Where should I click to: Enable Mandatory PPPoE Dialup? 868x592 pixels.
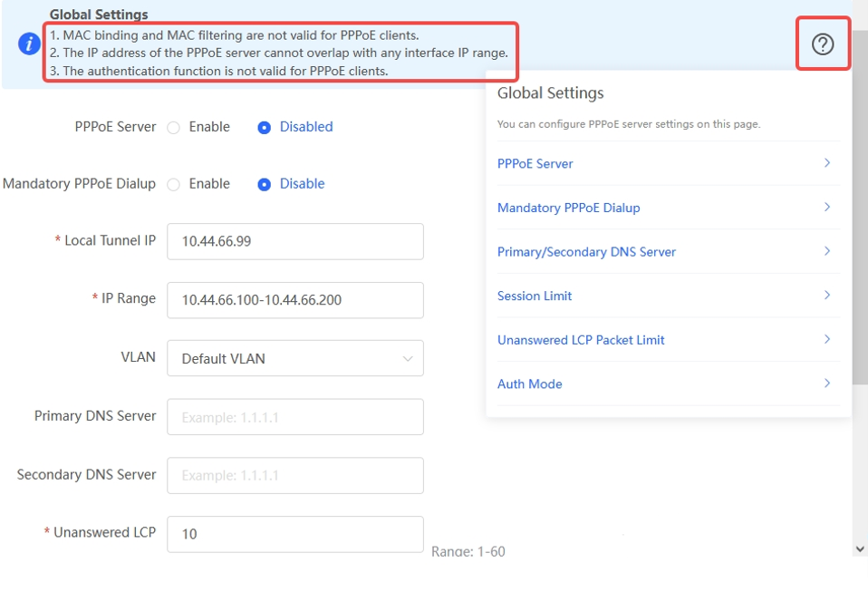coord(174,184)
